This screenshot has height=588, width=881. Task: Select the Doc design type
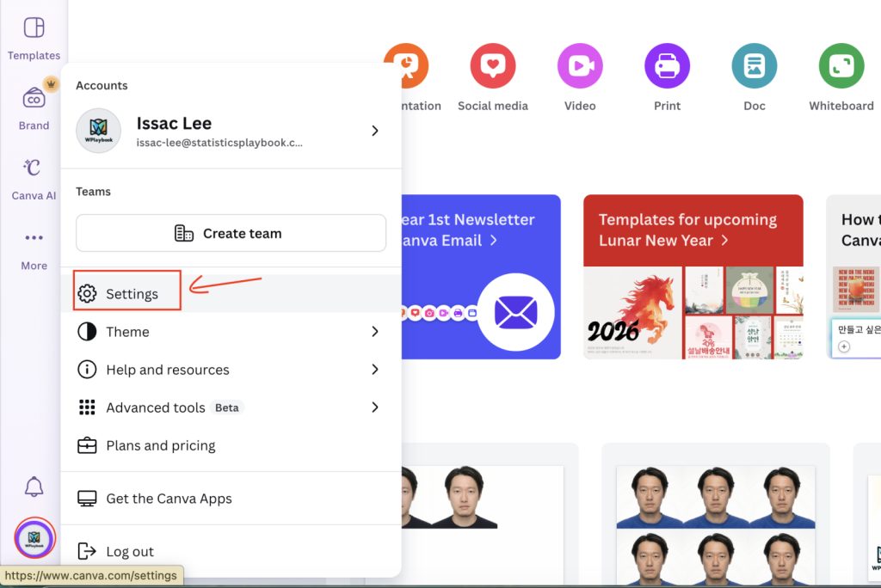point(754,65)
